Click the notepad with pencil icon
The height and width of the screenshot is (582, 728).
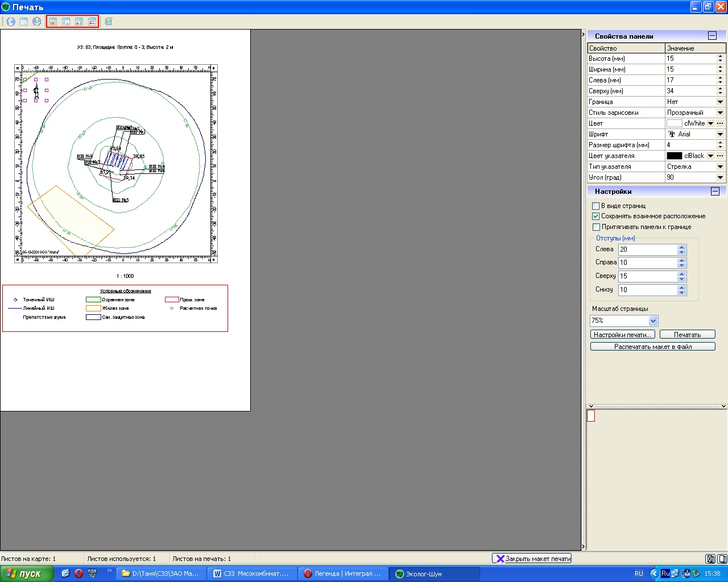click(x=109, y=22)
